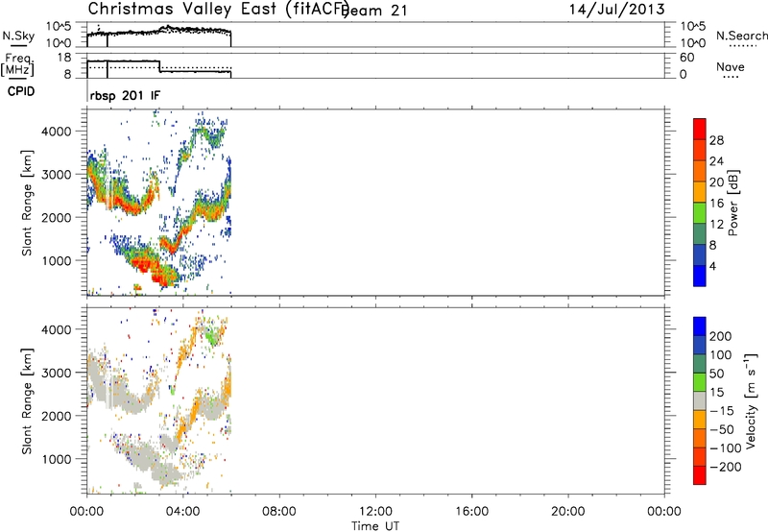Click the date '14/Jul/2013'
Screen dimensions: 768x532
pyautogui.click(x=616, y=10)
